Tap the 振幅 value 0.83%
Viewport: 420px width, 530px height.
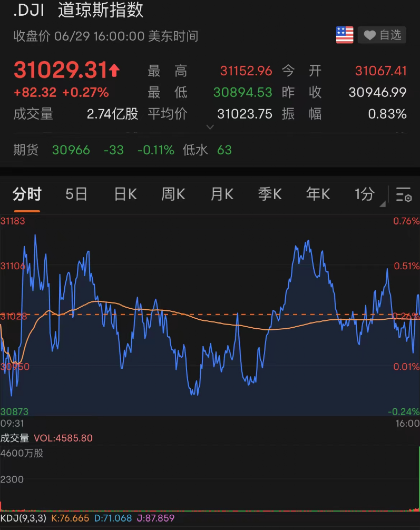click(x=387, y=114)
